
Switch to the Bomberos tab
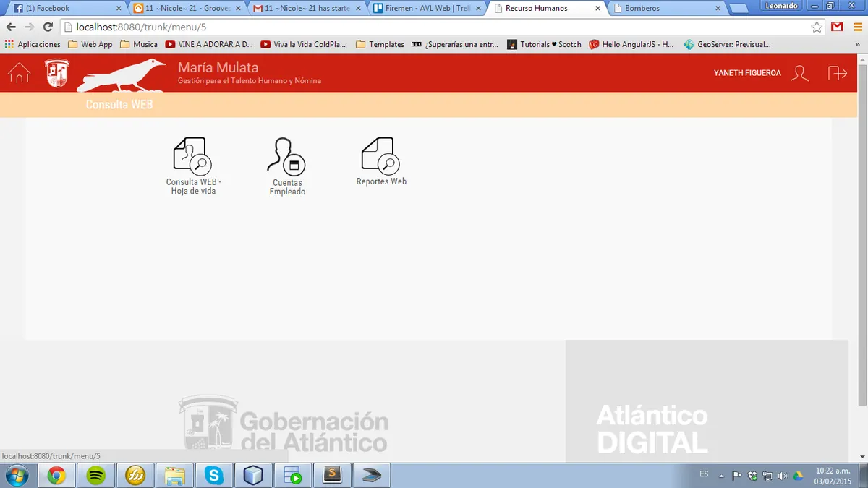click(666, 8)
